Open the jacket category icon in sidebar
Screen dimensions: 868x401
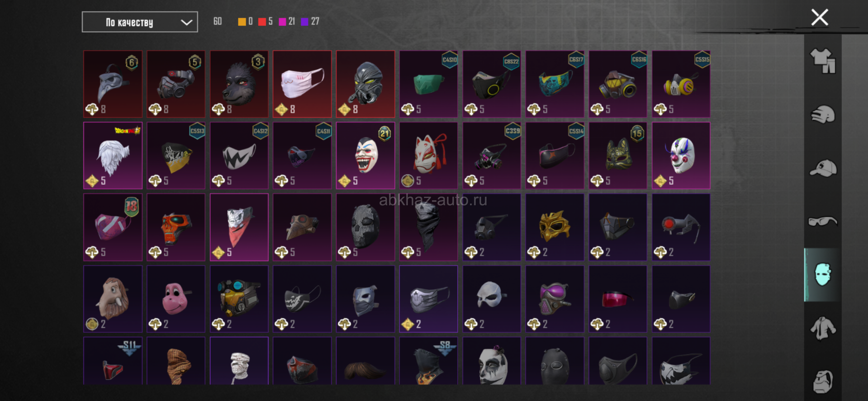pos(823,328)
